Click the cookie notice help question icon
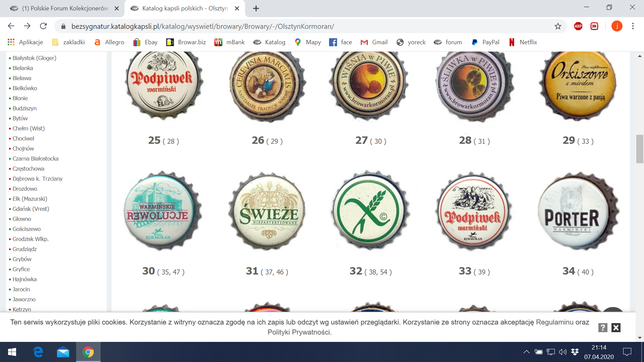 602,327
